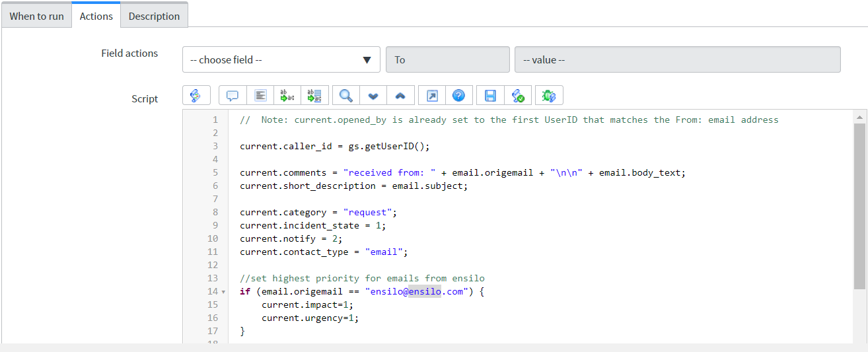Select the Actions tab
This screenshot has width=868, height=352.
tap(96, 16)
